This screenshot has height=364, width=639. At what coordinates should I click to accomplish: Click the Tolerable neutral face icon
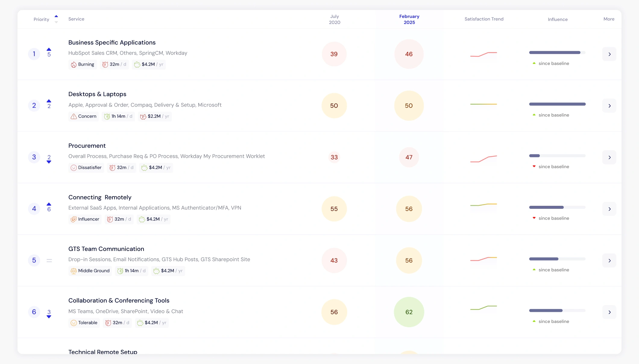coord(74,323)
